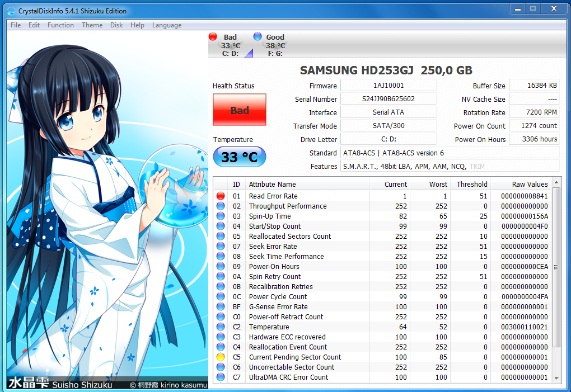Open the Function menu
Viewport: 571px width, 392px height.
point(60,25)
